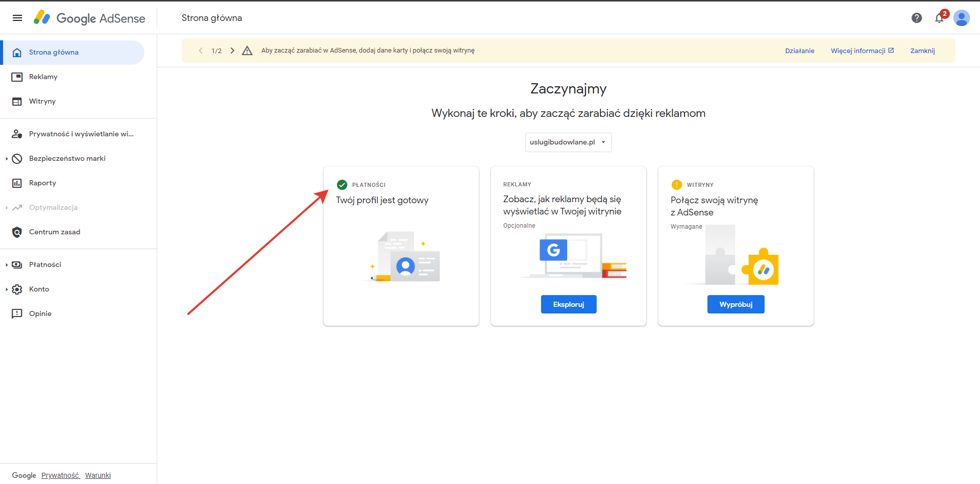Click the 'Strona główna' title in top bar
The width and height of the screenshot is (980, 484).
click(212, 18)
